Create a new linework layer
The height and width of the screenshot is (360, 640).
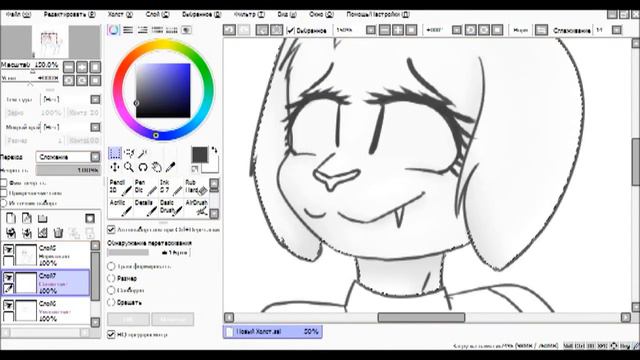(27, 218)
